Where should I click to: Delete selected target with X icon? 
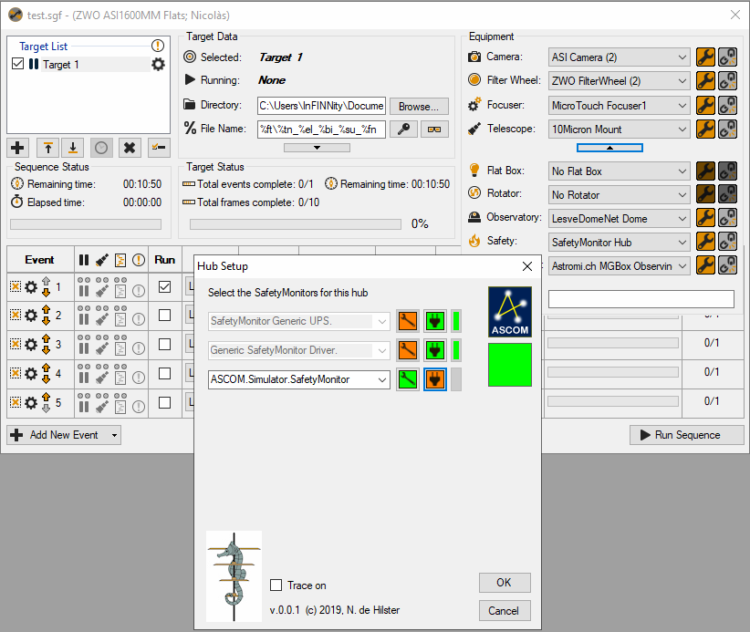point(129,148)
